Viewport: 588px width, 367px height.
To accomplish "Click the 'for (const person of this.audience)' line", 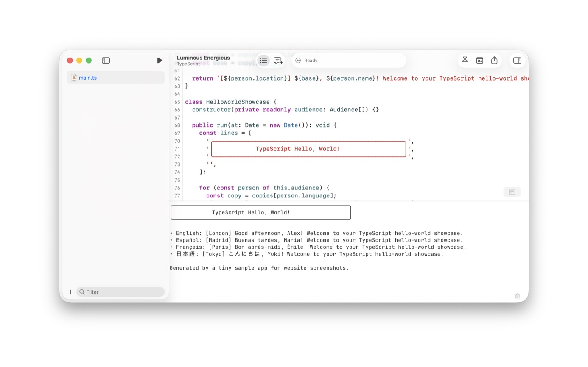I will (x=264, y=188).
